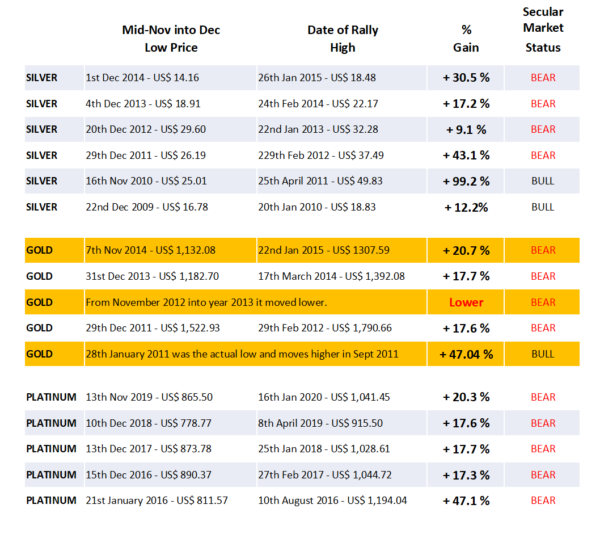Select the 8th April 2019 platinum high cell
This screenshot has height=534, width=600.
click(x=342, y=423)
